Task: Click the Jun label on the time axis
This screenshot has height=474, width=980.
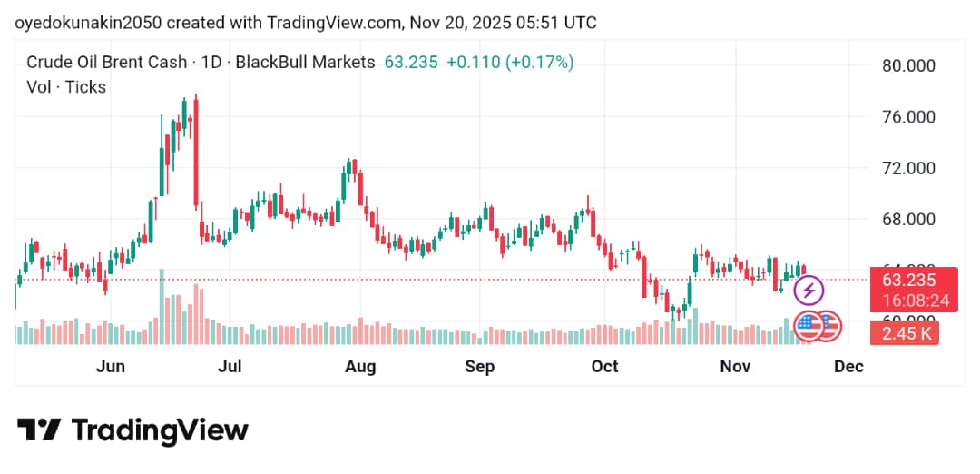Action: [x=110, y=367]
